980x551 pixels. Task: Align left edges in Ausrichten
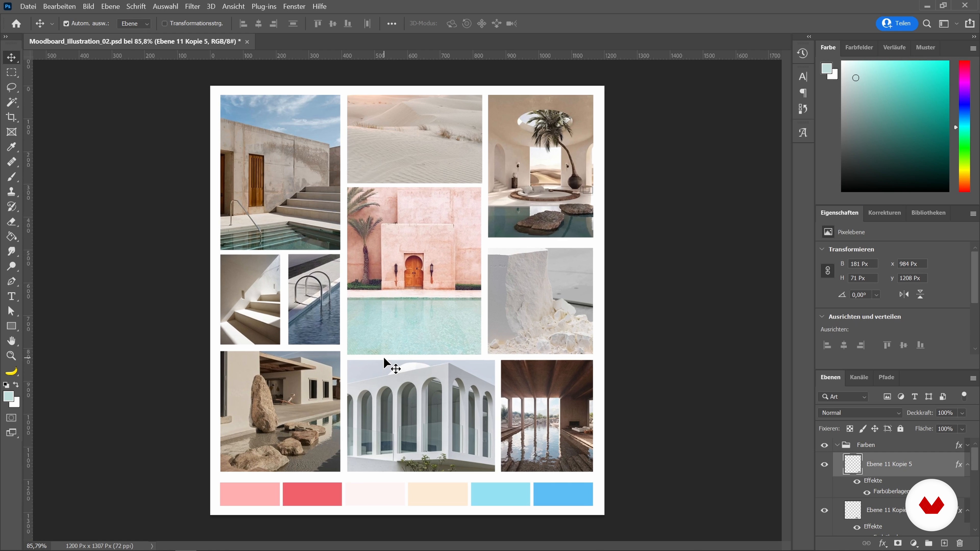click(x=827, y=345)
